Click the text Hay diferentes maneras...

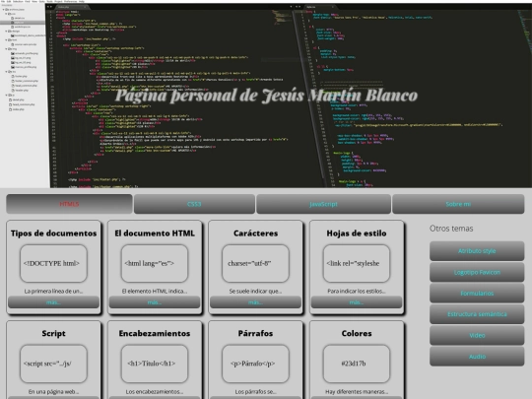pos(357,391)
